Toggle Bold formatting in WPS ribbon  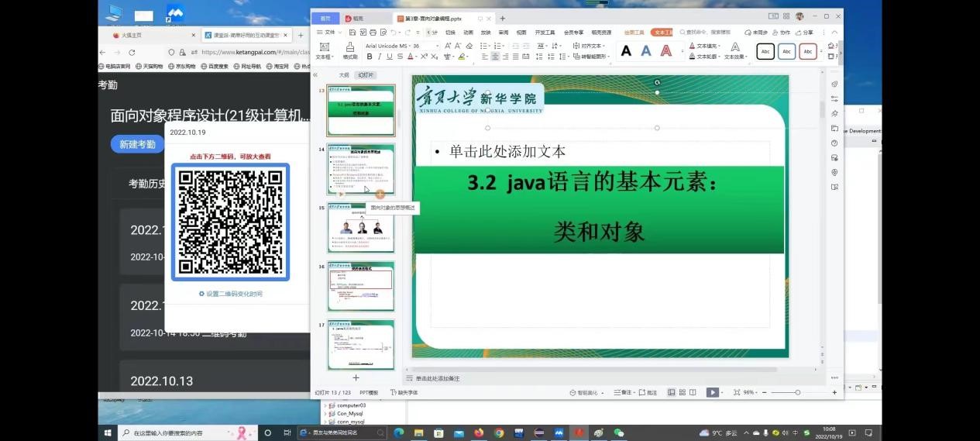tap(370, 57)
